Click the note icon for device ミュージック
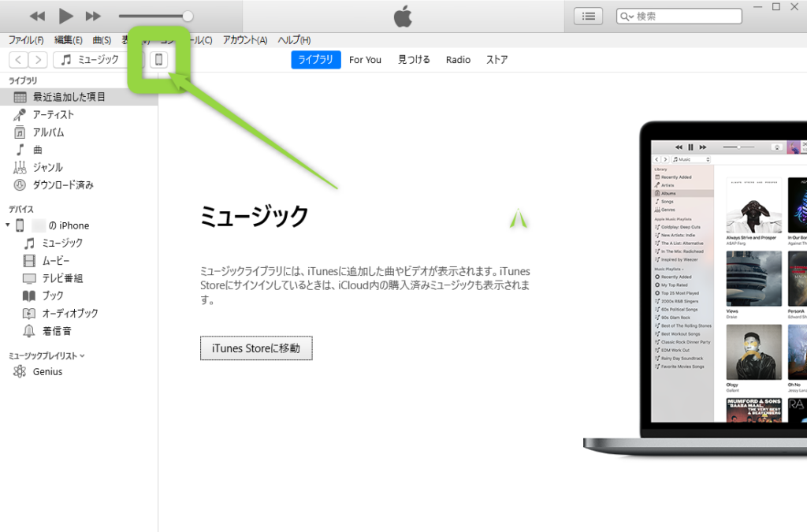The width and height of the screenshot is (807, 532). coord(29,243)
